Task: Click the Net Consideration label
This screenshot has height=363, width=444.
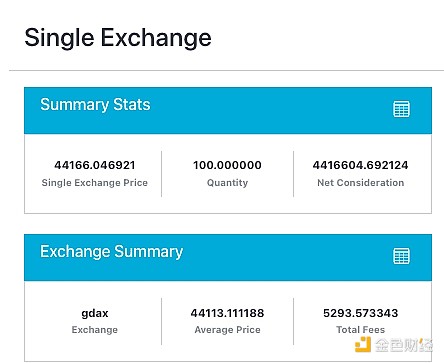Action: (361, 183)
